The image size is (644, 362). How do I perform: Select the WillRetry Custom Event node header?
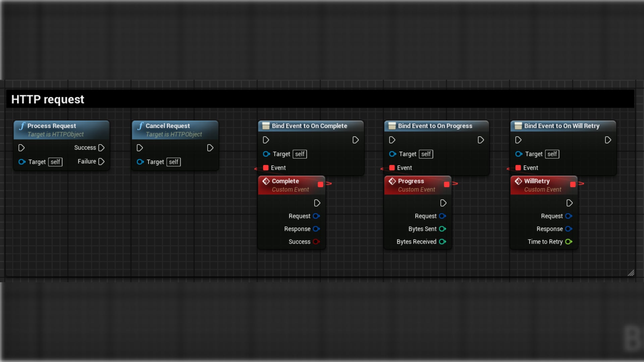click(x=537, y=181)
